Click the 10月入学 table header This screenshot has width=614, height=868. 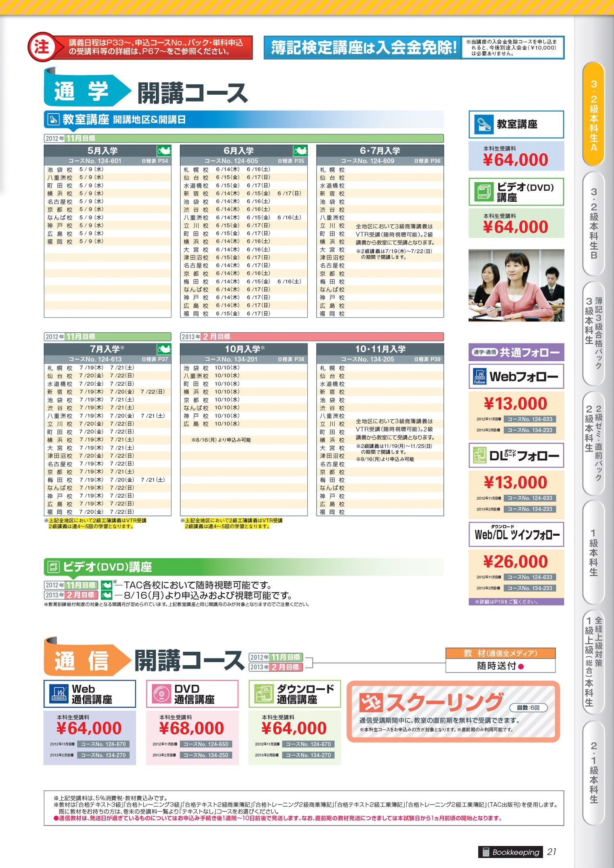click(x=244, y=349)
